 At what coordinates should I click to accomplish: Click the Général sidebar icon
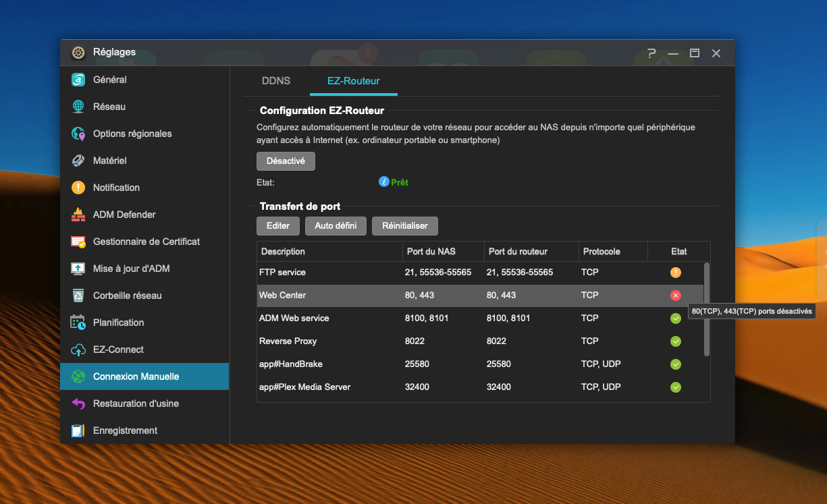click(x=78, y=80)
